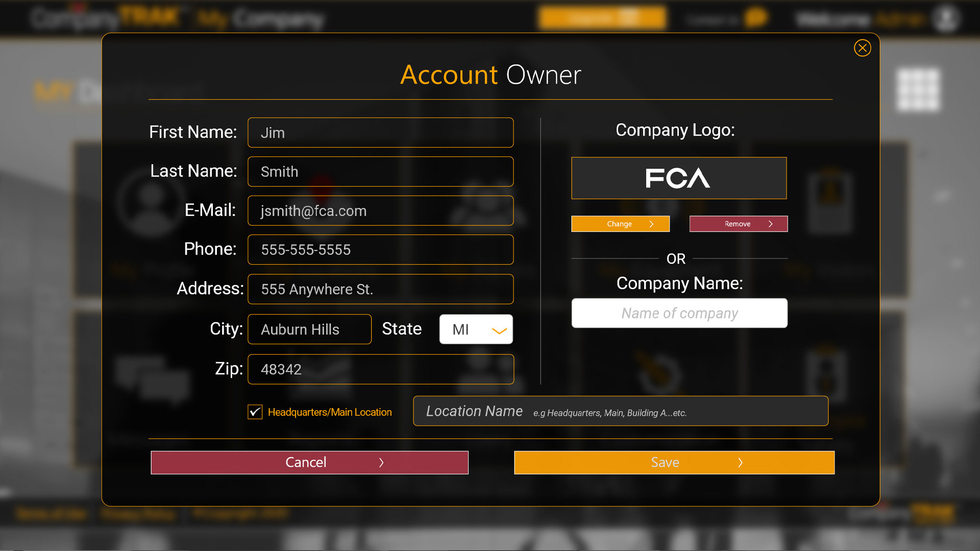Screen dimensions: 980x551
Task: Click the Name of company input field
Action: coord(679,313)
